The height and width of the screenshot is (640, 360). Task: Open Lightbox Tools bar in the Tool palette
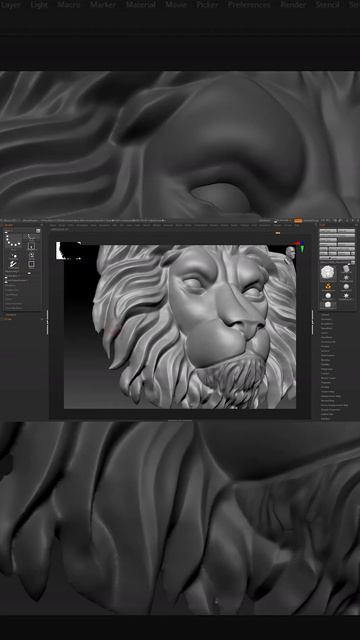[337, 258]
